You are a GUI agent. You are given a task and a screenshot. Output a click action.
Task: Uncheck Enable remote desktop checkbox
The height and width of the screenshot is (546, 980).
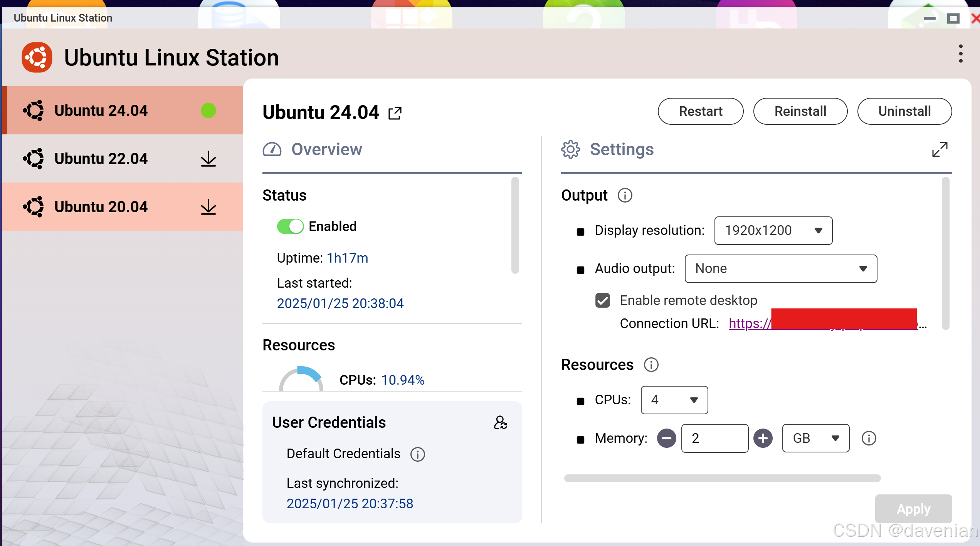point(603,300)
